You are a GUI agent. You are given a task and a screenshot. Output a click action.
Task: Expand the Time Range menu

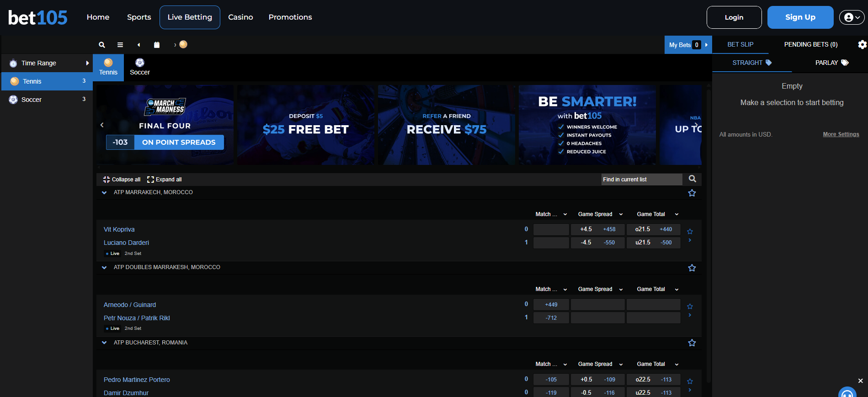point(47,63)
